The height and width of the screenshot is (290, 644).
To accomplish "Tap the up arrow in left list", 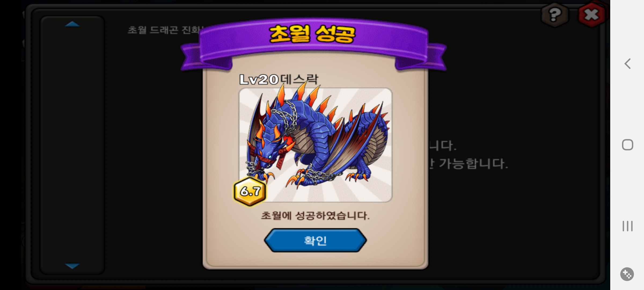I will click(x=72, y=24).
